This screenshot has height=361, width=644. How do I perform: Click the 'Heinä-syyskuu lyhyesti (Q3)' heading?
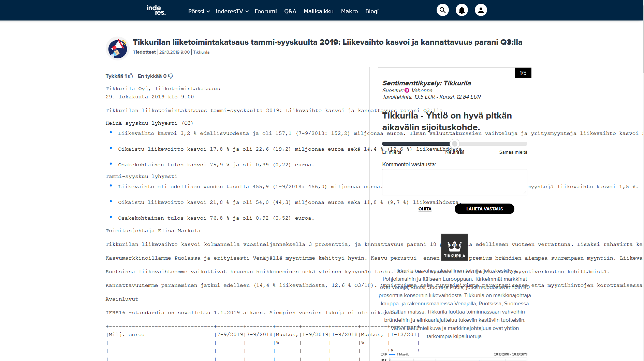click(x=149, y=123)
